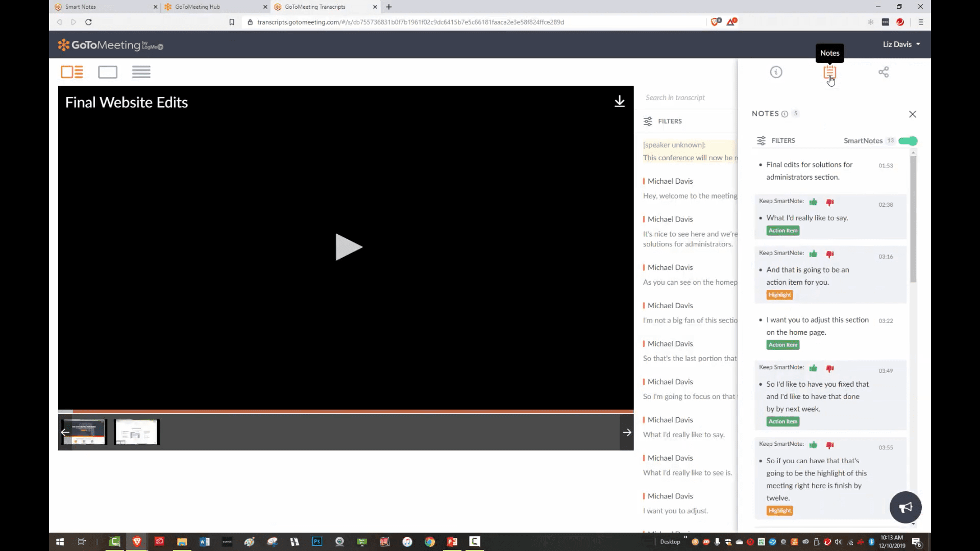The image size is (980, 551).
Task: Thumbs down the 03:55 SmartNote
Action: (x=830, y=445)
